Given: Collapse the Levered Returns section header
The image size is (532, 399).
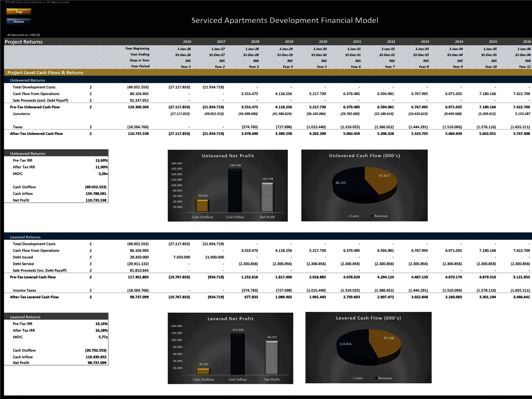Looking at the screenshot, I should click(x=25, y=237).
